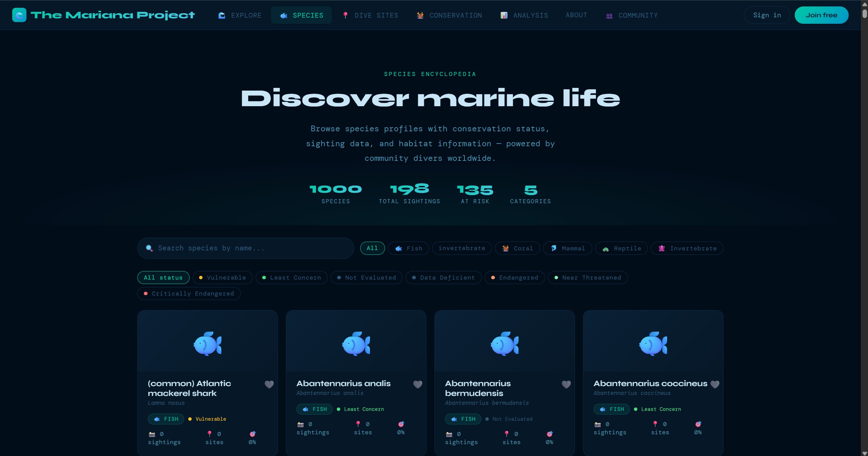868x456 pixels.
Task: Navigate to the ABOUT page
Action: pyautogui.click(x=576, y=15)
